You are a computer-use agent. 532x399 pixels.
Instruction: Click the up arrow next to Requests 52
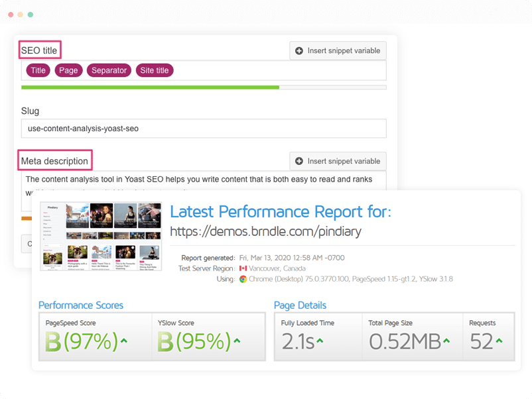tap(499, 341)
